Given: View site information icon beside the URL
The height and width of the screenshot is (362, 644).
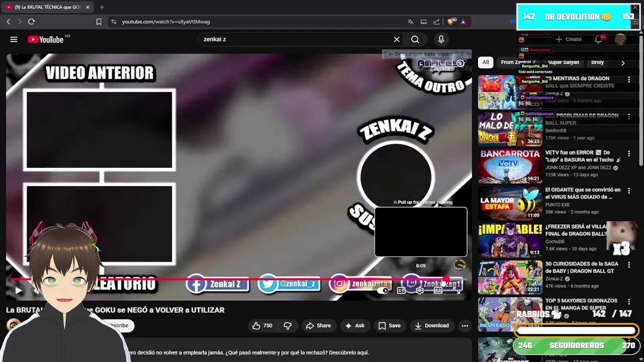Looking at the screenshot, I should point(114,22).
